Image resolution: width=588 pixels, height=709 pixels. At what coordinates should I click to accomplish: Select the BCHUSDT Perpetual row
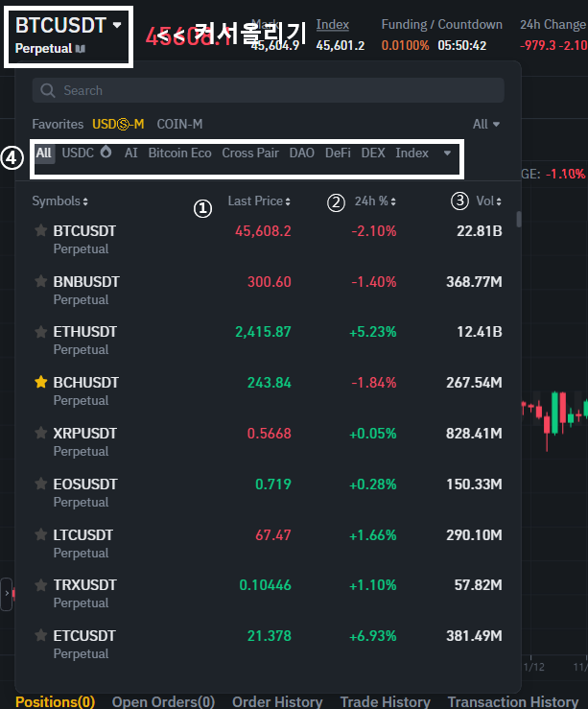pyautogui.click(x=268, y=391)
